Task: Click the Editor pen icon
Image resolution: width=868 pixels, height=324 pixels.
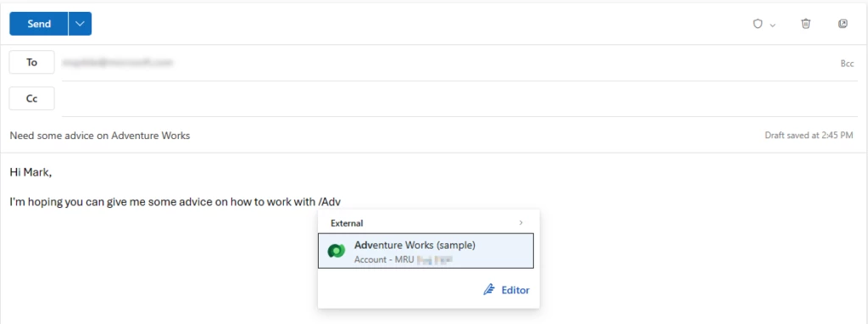Action: tap(489, 290)
